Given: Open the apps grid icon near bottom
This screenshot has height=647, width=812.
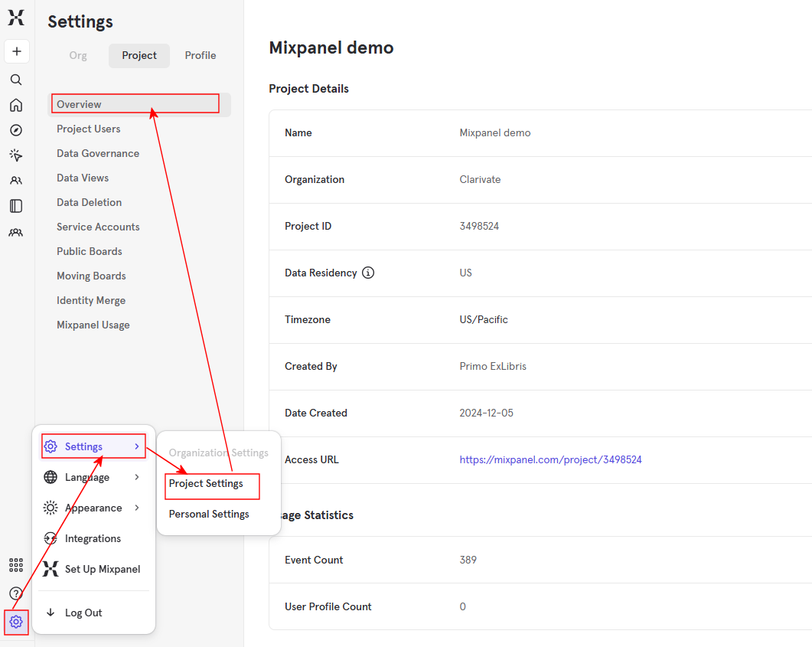Looking at the screenshot, I should (x=16, y=565).
